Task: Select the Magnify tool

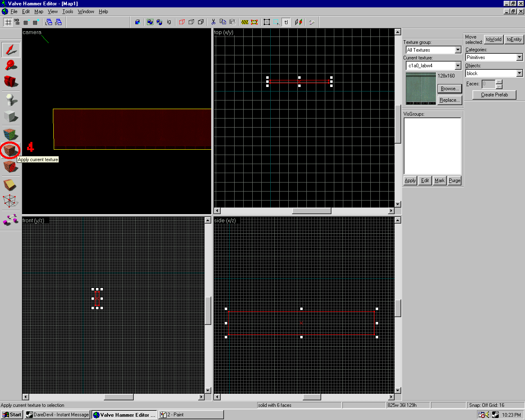Action: [10, 65]
